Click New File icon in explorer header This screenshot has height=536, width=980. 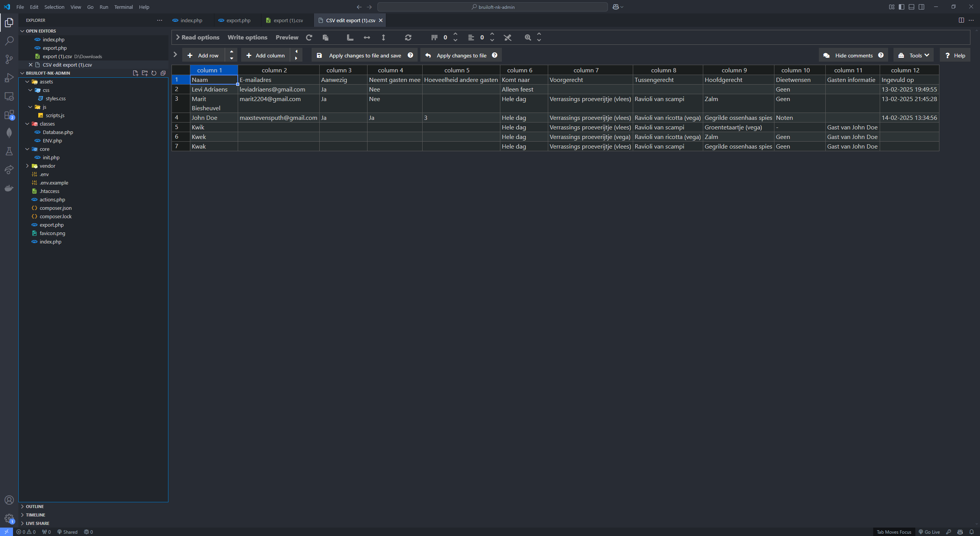pyautogui.click(x=136, y=73)
